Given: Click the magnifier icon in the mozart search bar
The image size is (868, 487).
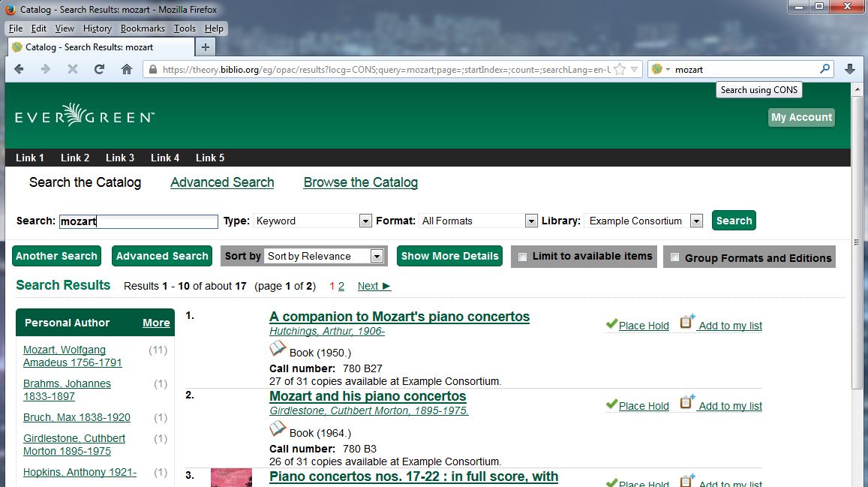Looking at the screenshot, I should click(x=824, y=68).
